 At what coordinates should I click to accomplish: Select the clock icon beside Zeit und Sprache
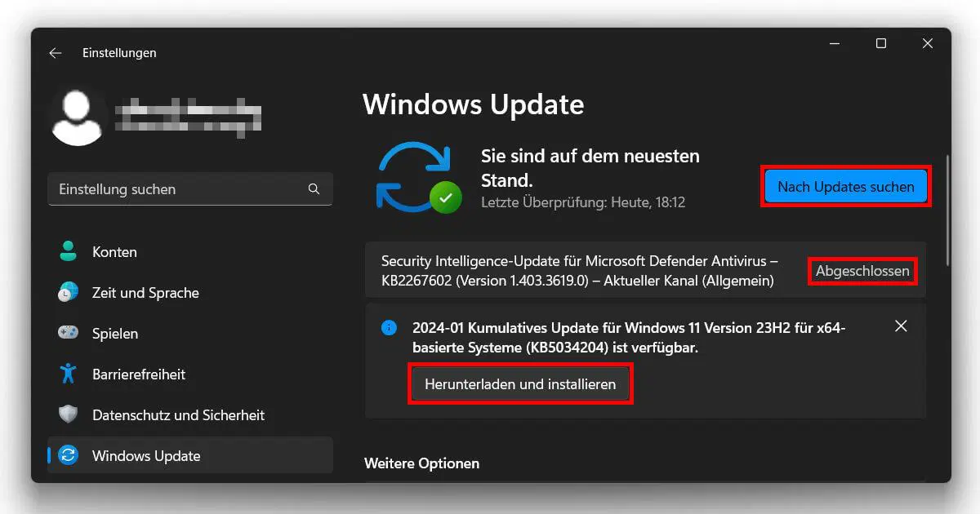pyautogui.click(x=67, y=292)
